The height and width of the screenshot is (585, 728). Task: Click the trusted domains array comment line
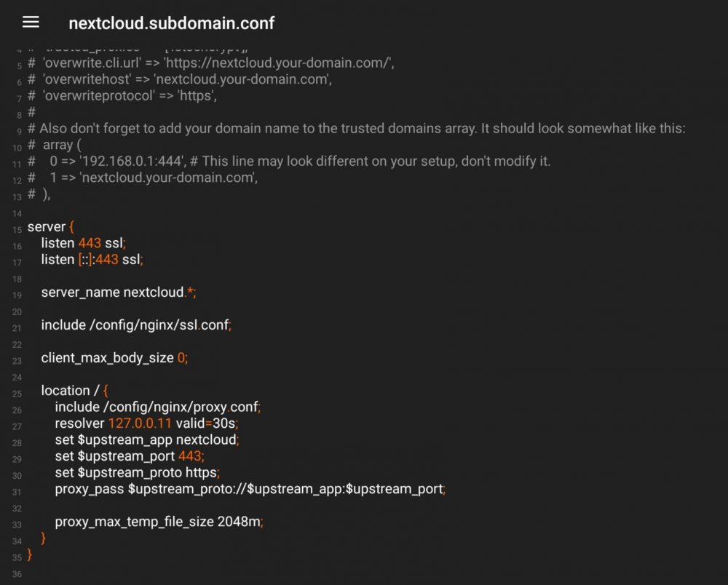pyautogui.click(x=356, y=129)
